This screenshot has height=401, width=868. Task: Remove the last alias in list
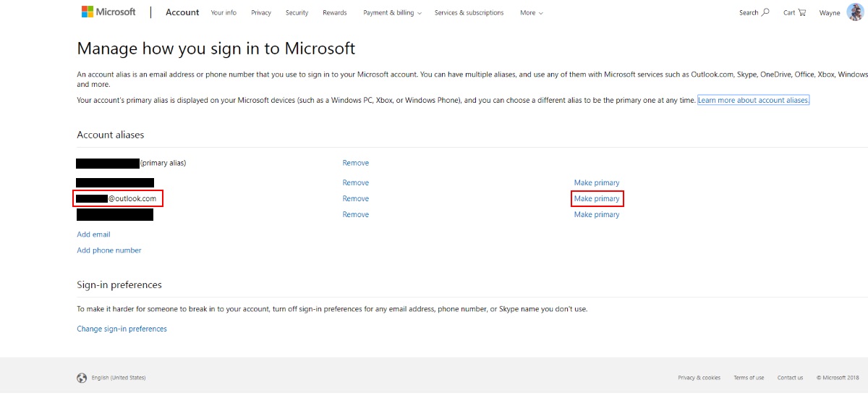click(356, 215)
